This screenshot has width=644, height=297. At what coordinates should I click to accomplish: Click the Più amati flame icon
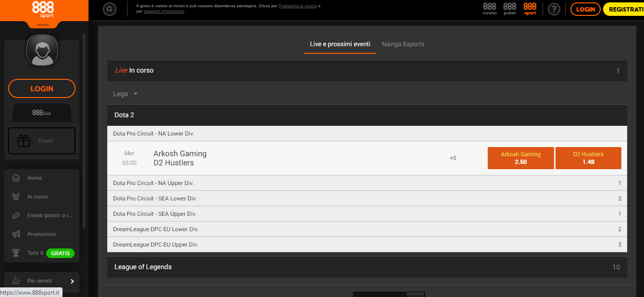16,281
